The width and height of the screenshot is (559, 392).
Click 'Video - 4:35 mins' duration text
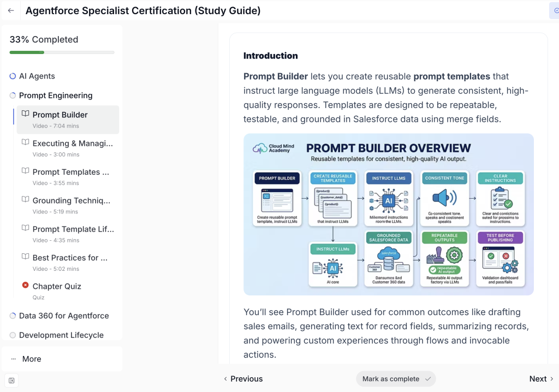coord(56,240)
